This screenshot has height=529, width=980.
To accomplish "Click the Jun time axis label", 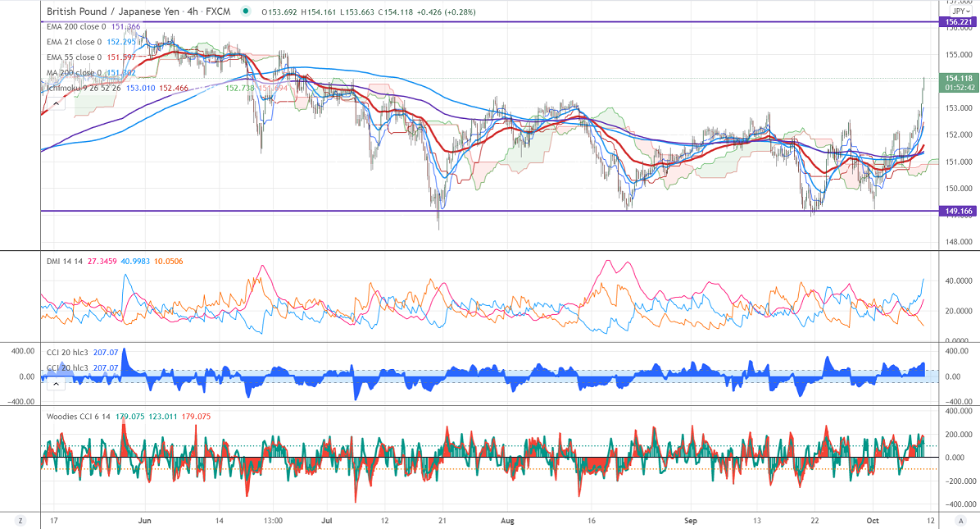I will 144,521.
